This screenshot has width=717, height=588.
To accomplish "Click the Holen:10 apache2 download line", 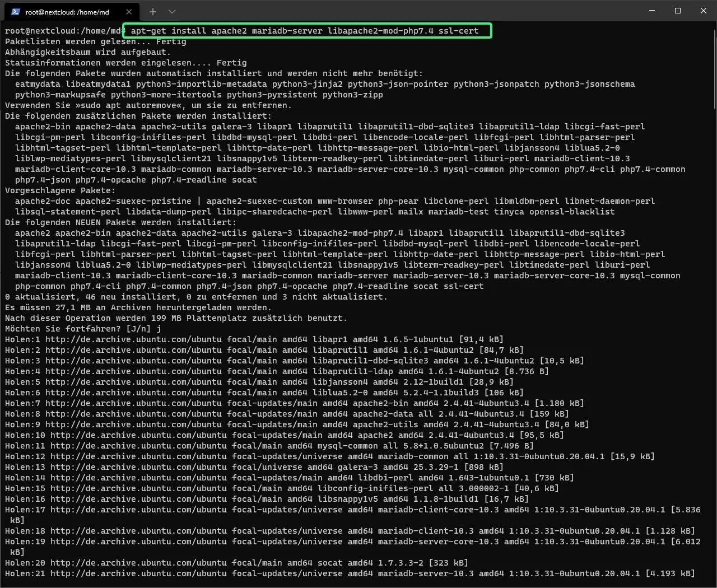I will (x=285, y=435).
